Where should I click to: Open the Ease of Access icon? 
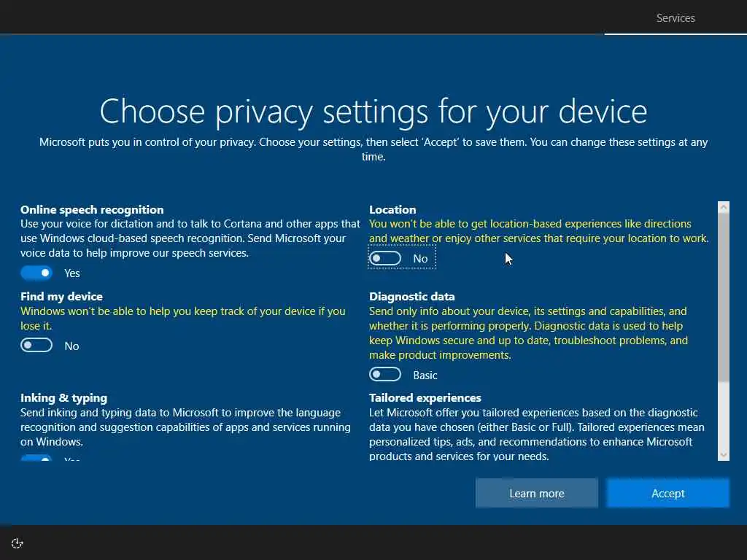18,543
